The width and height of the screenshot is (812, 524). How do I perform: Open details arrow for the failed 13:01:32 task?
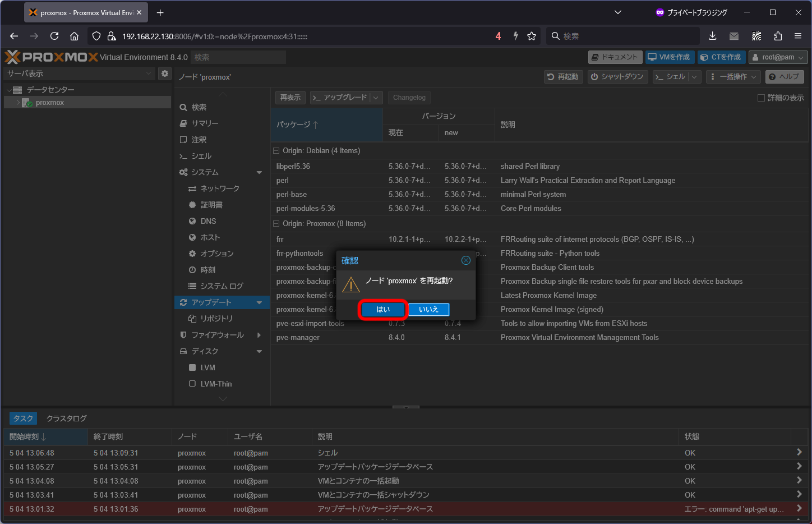[x=799, y=508]
